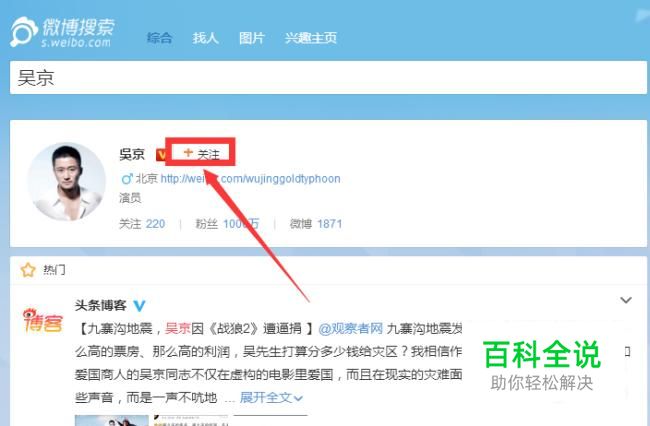
Task: Open the 头条博客 account name
Action: (100, 305)
